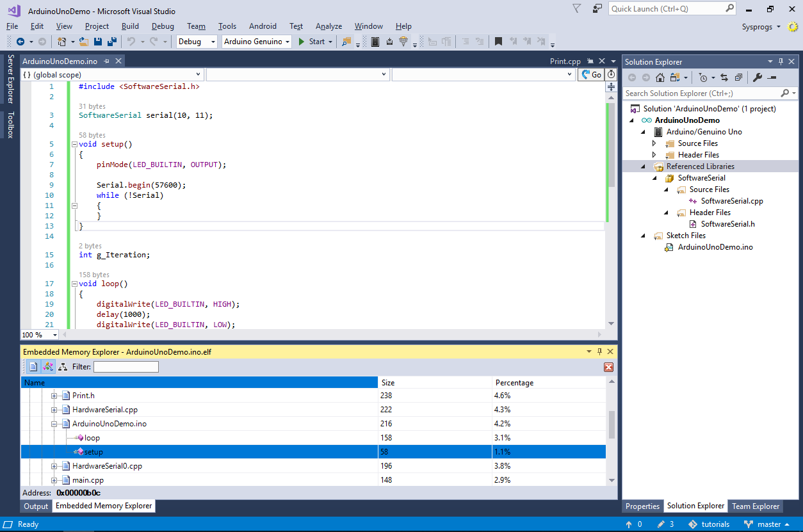Click the pending changes pencil in the status bar
The height and width of the screenshot is (532, 803).
pos(660,524)
